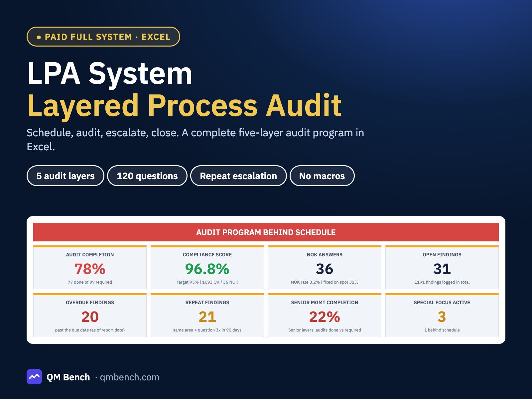Click the 'QM Bench' brand name
532x399 pixels.
pyautogui.click(x=68, y=377)
